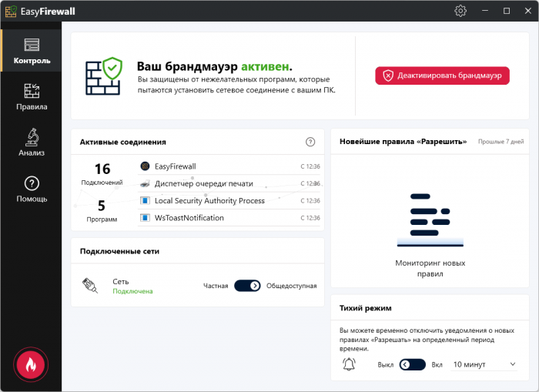Switch to the Правила tab

(x=32, y=97)
